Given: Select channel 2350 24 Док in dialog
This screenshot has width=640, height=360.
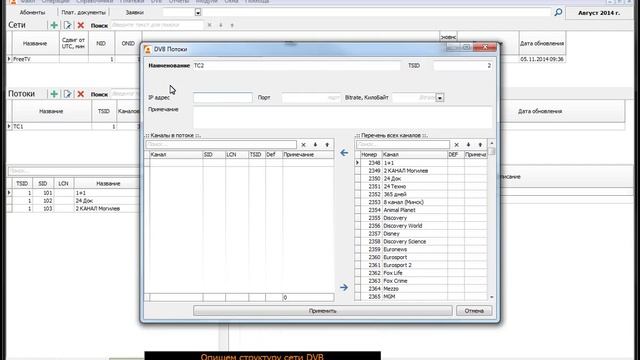Looking at the screenshot, I should pos(420,179).
